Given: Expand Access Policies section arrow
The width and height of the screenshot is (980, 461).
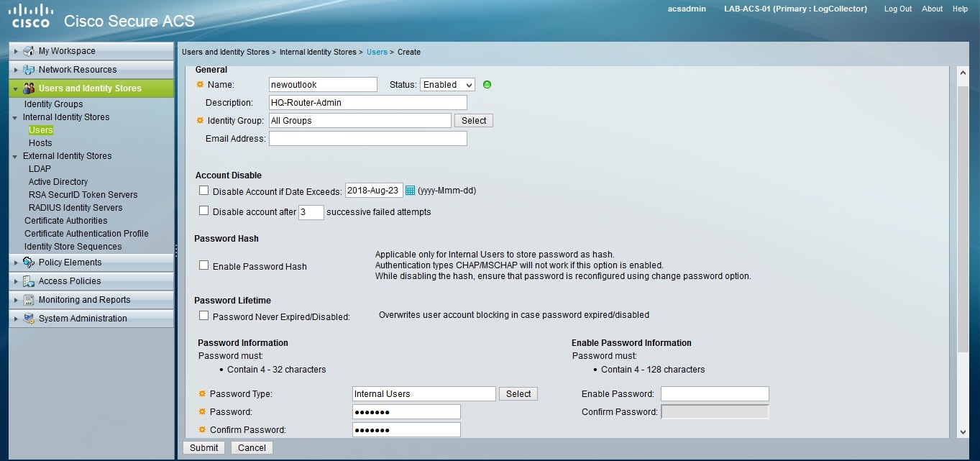Looking at the screenshot, I should 16,281.
